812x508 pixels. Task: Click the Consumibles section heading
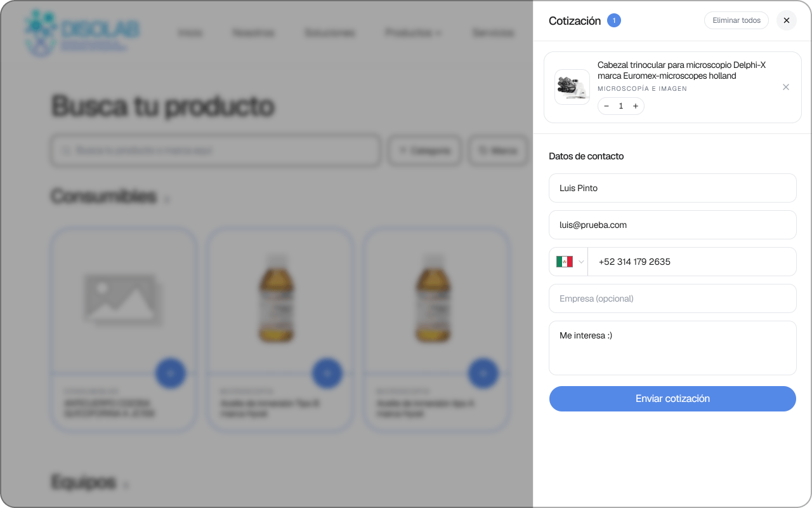click(103, 196)
